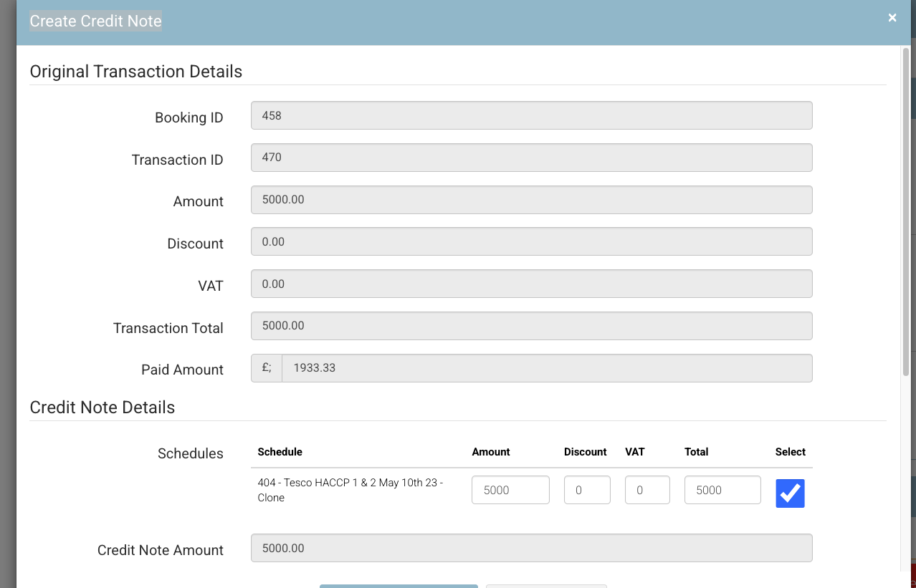This screenshot has height=588, width=916.
Task: Click the Transaction ID field
Action: click(x=531, y=158)
